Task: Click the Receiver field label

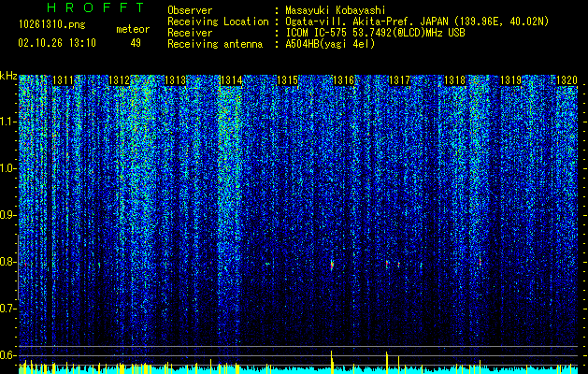Action: (190, 33)
